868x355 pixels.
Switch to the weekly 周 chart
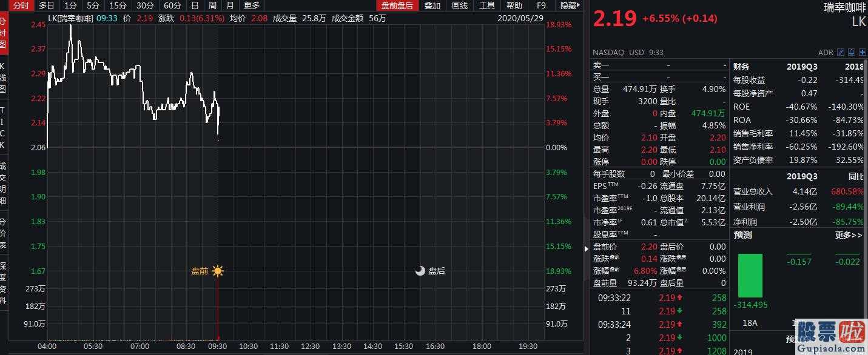point(212,5)
